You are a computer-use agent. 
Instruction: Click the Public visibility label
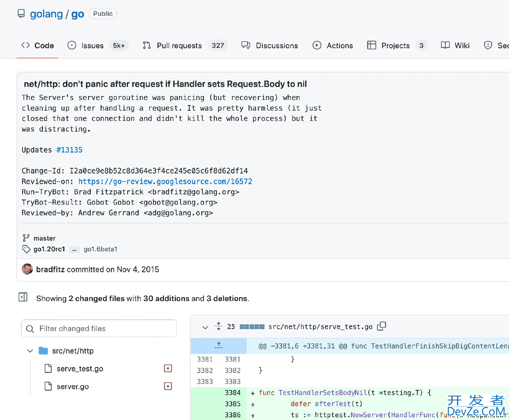[x=103, y=13]
